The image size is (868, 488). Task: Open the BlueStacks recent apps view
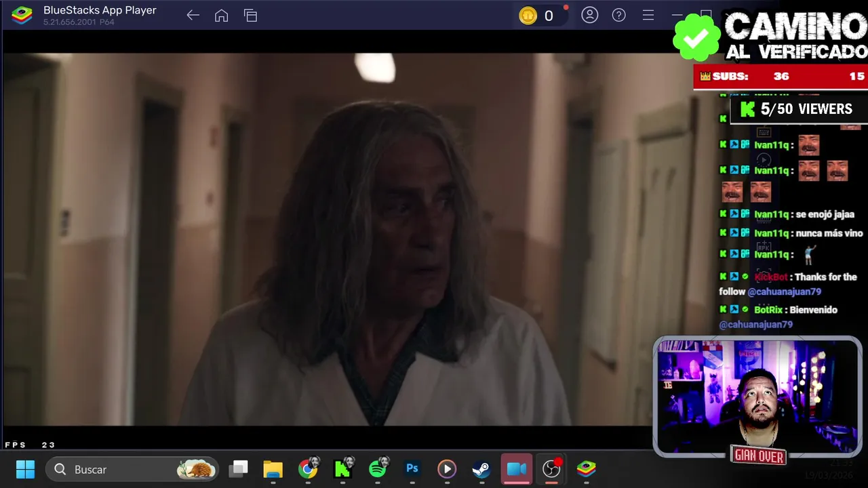point(251,16)
